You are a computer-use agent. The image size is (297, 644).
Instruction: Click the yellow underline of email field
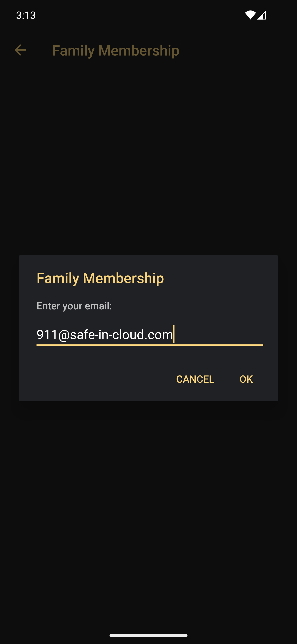(x=150, y=345)
